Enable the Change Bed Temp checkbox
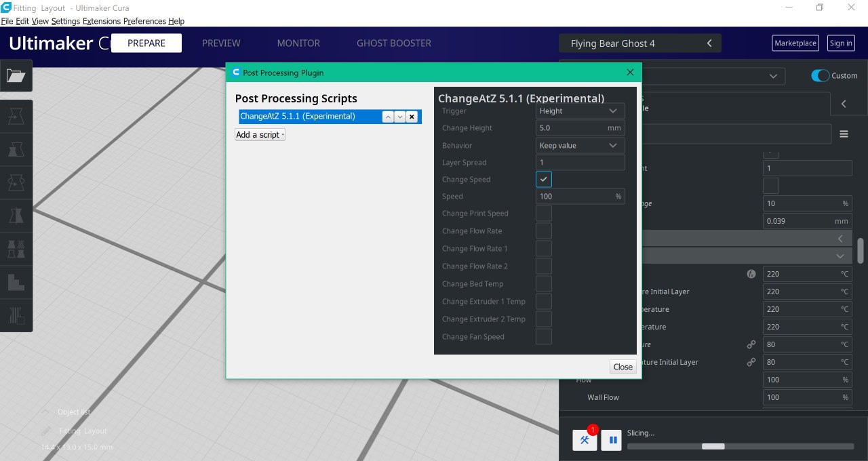Viewport: 868px width, 461px height. (544, 284)
